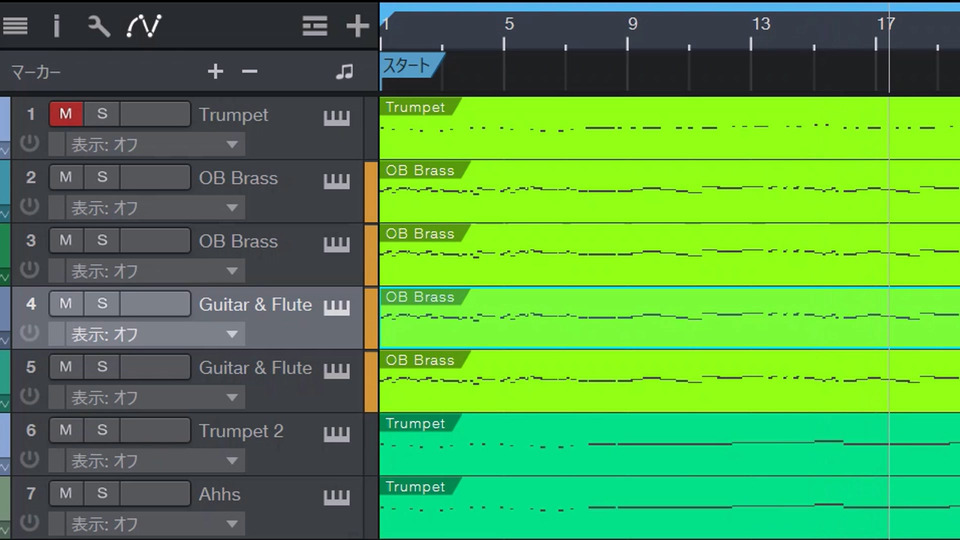The image size is (960, 540).
Task: Mute OB Brass track 3
Action: (x=66, y=240)
